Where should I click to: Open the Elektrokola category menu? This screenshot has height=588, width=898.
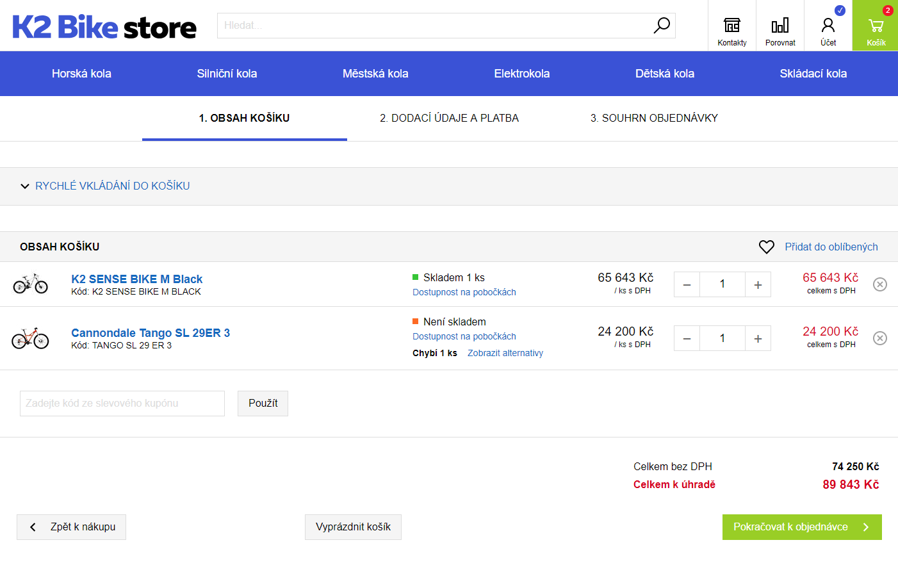click(x=521, y=74)
